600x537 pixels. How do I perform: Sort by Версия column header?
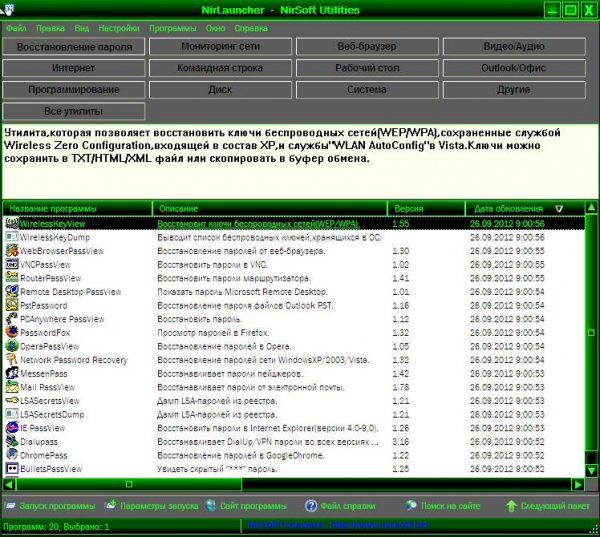coord(427,209)
